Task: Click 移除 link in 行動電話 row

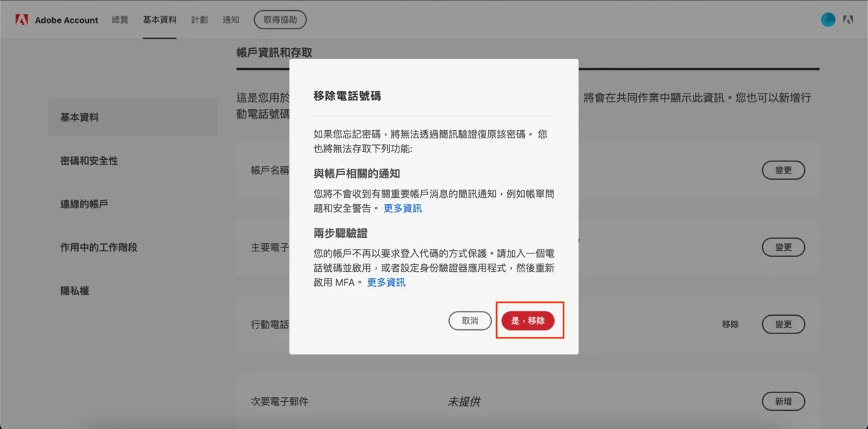Action: click(730, 324)
